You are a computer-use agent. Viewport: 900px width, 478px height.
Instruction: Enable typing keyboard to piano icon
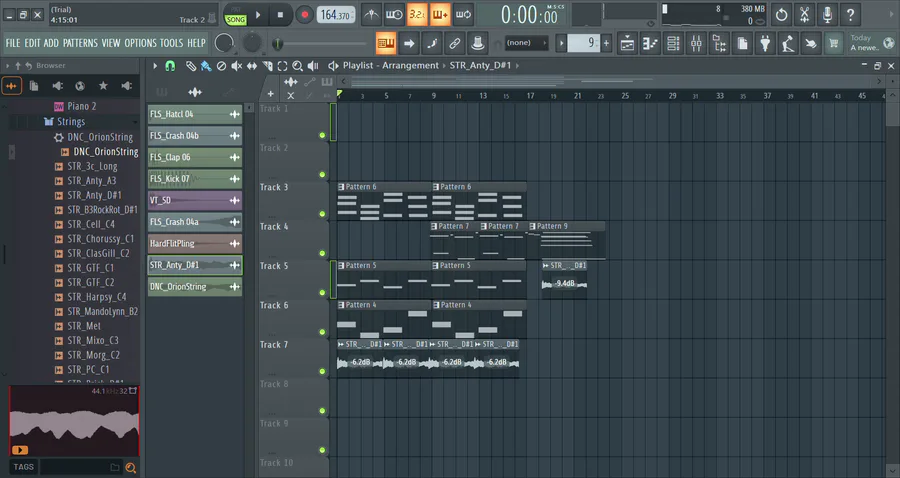386,43
